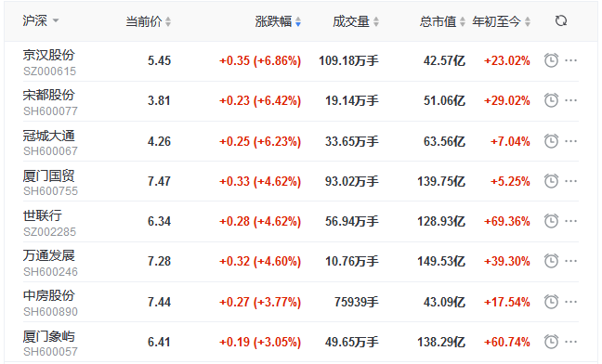Click the volume 75939手
The width and height of the screenshot is (602, 364).
tap(357, 302)
